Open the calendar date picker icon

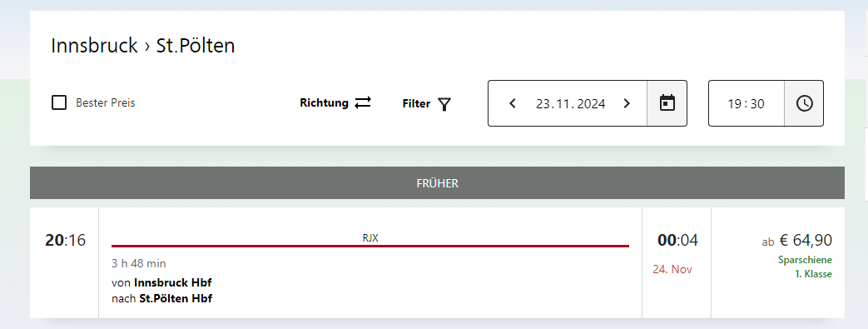click(667, 103)
